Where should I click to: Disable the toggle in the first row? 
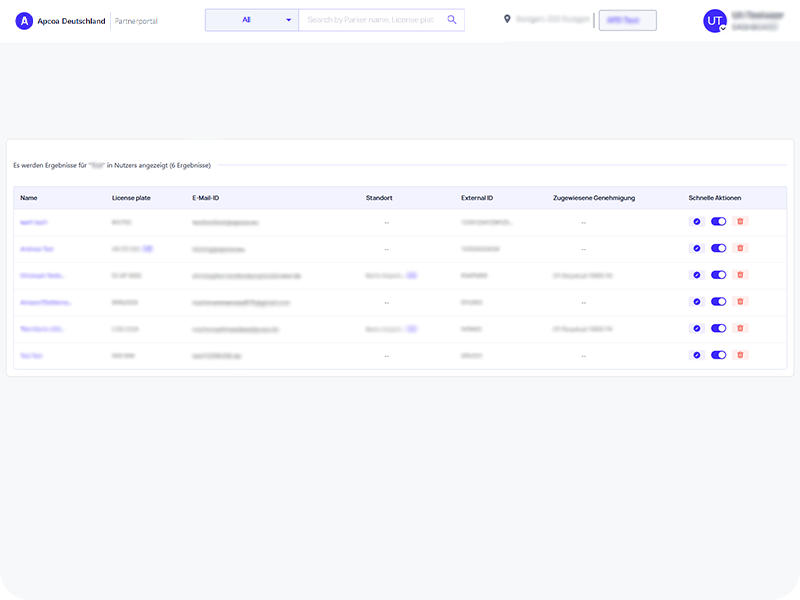[x=718, y=221]
